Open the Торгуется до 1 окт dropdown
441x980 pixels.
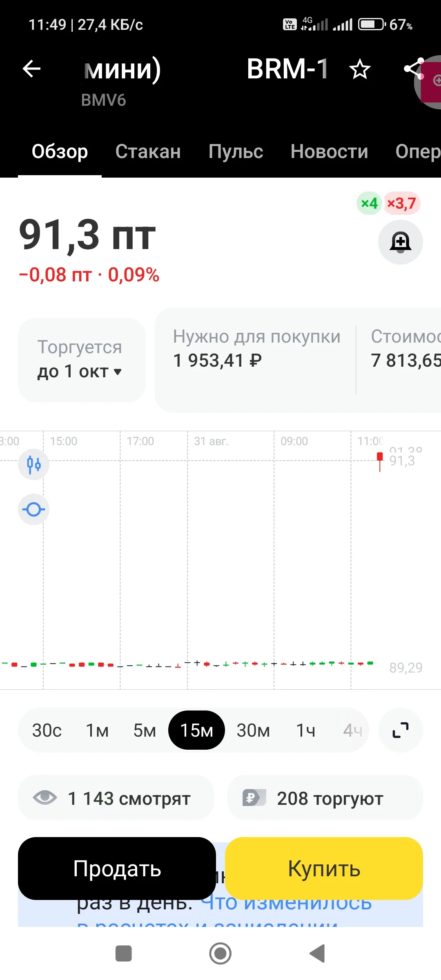pyautogui.click(x=82, y=360)
